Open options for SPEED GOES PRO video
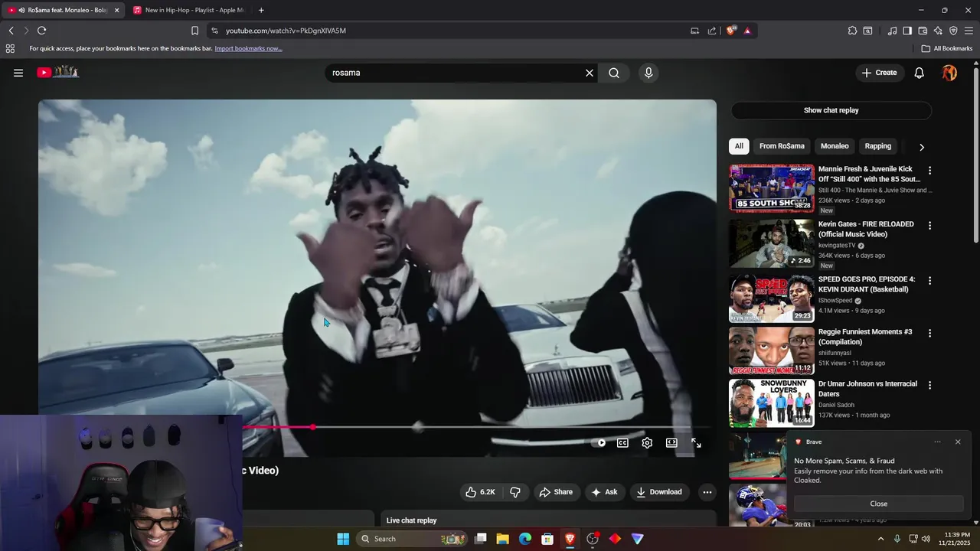 pos(929,281)
